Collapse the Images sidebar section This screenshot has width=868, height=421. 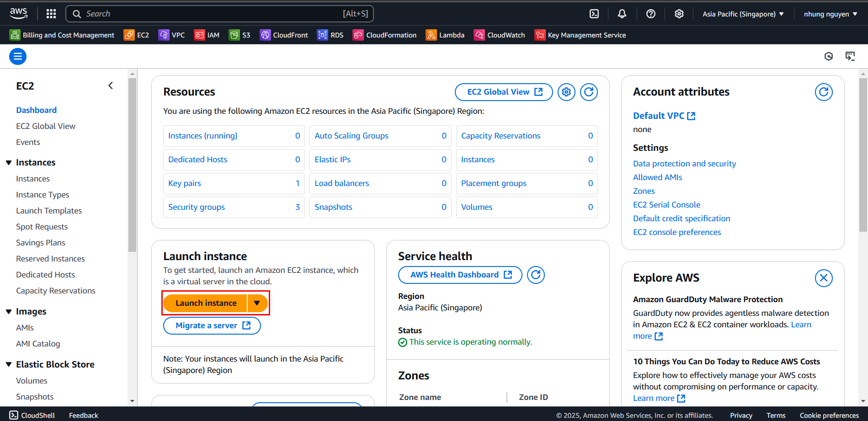9,311
